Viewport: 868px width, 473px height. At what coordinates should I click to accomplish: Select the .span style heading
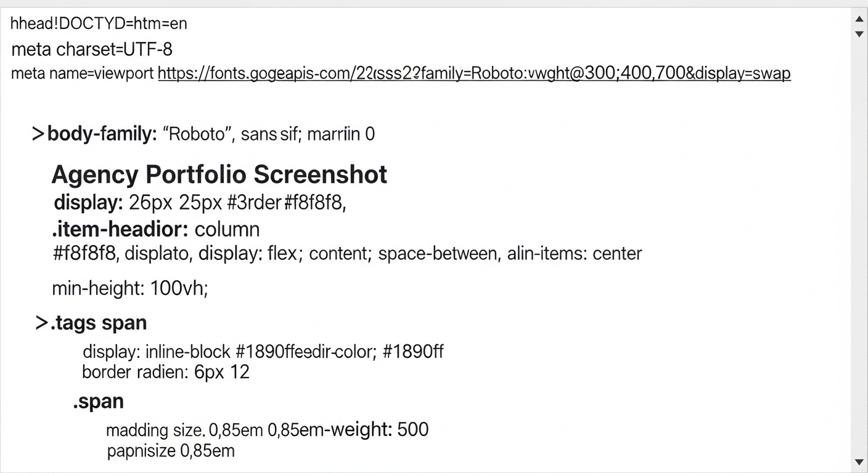point(98,401)
